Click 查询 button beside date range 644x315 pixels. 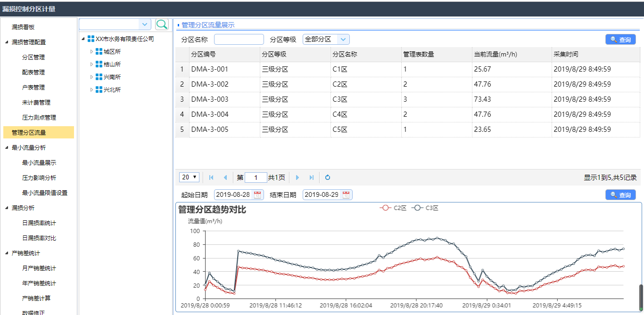(x=620, y=194)
